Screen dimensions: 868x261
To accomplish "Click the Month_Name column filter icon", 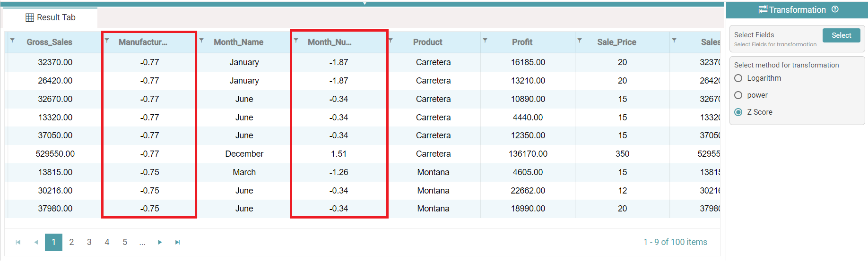I will [201, 41].
